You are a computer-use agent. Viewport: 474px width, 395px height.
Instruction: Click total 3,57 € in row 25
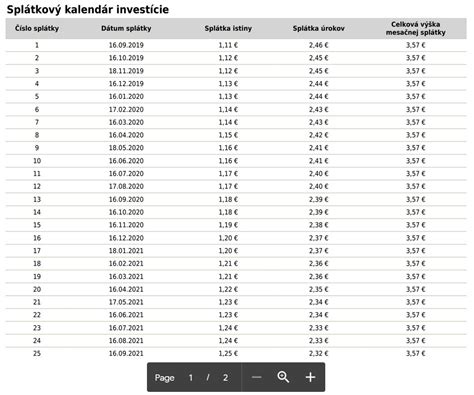point(416,354)
